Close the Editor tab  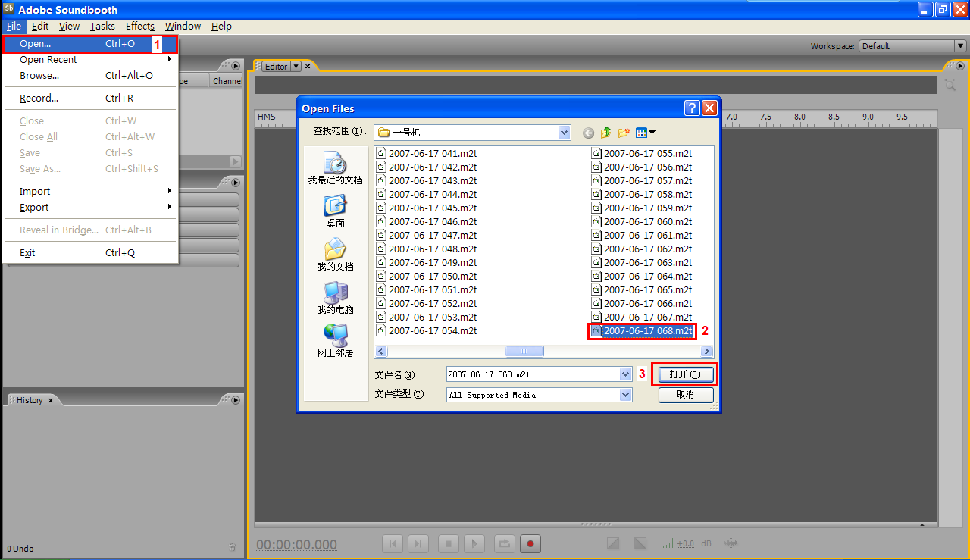pos(308,67)
